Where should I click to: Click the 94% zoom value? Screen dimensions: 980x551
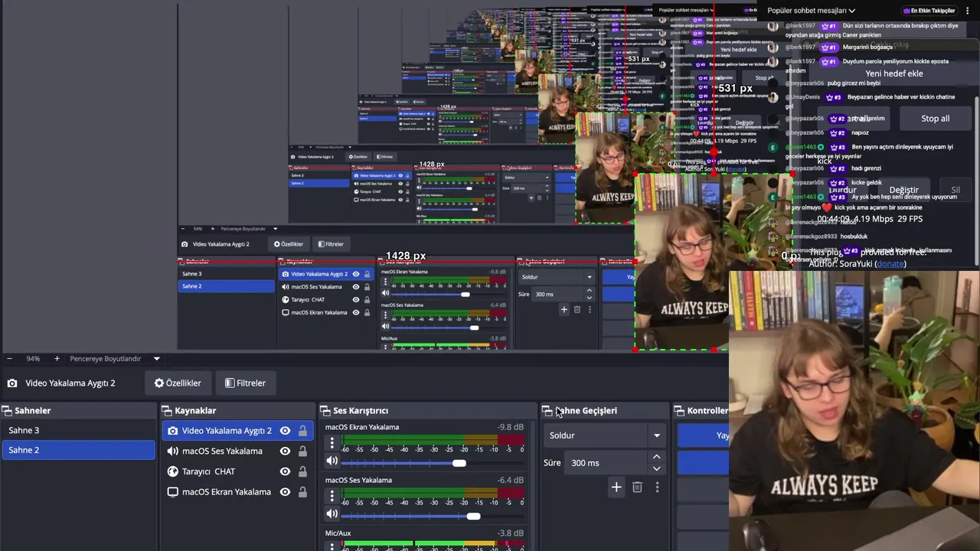click(x=33, y=358)
